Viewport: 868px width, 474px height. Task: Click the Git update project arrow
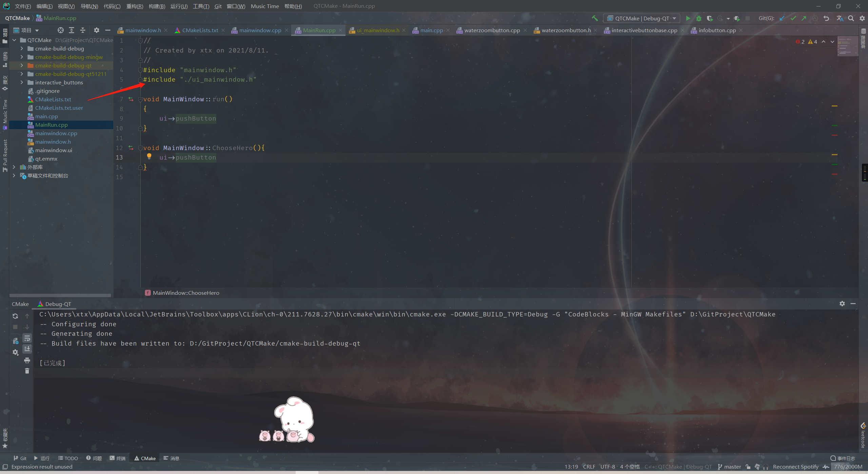pos(782,18)
